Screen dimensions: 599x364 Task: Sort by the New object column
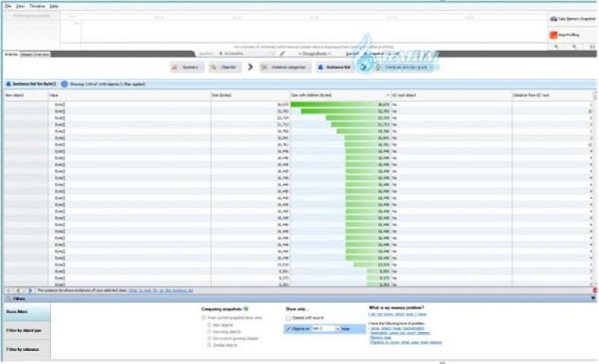click(x=26, y=95)
